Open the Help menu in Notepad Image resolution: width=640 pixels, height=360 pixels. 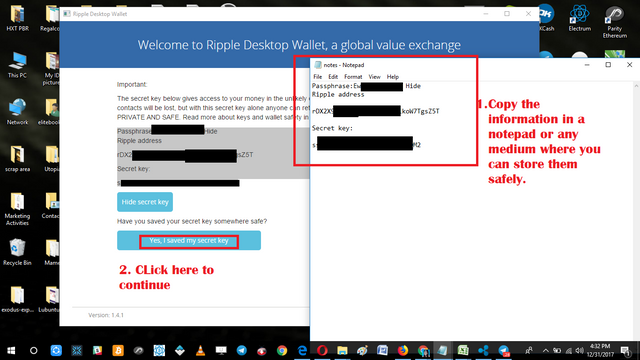click(x=393, y=77)
